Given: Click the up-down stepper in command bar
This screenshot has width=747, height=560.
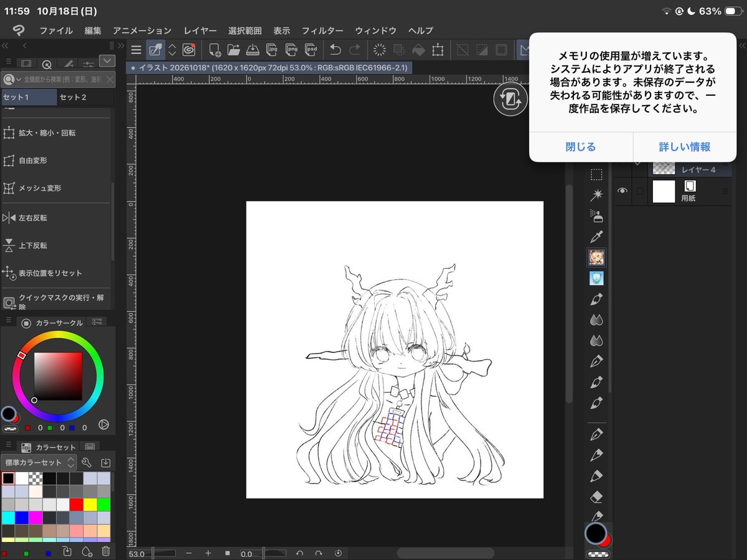Looking at the screenshot, I should click(172, 50).
